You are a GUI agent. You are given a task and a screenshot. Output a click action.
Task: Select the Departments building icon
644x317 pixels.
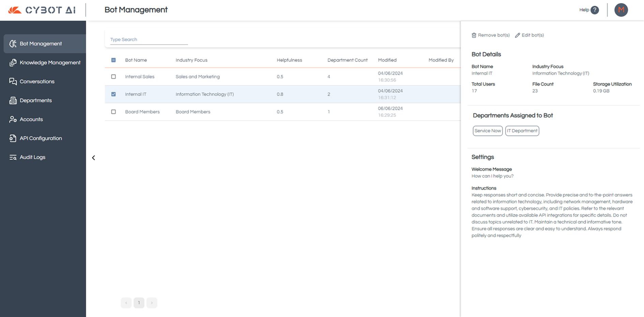tap(13, 101)
